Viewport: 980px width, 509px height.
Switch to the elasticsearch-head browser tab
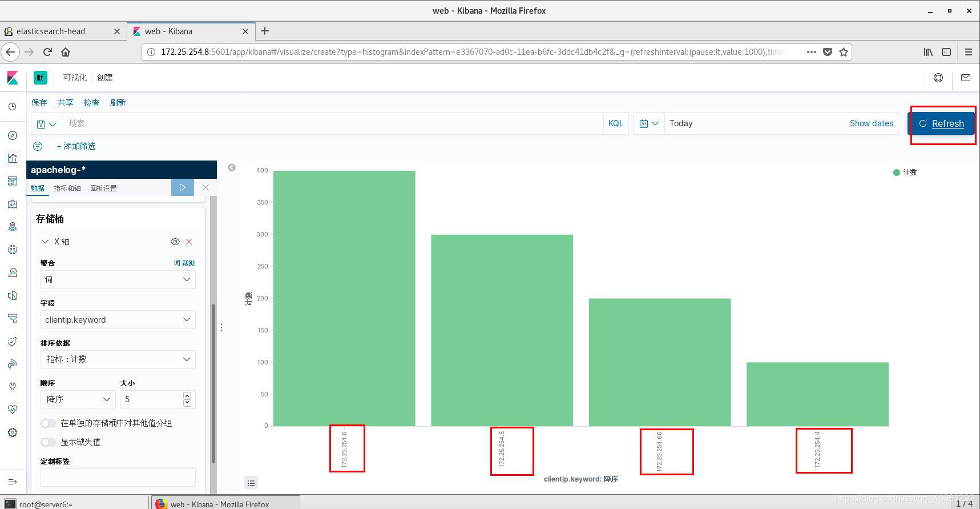coord(63,31)
